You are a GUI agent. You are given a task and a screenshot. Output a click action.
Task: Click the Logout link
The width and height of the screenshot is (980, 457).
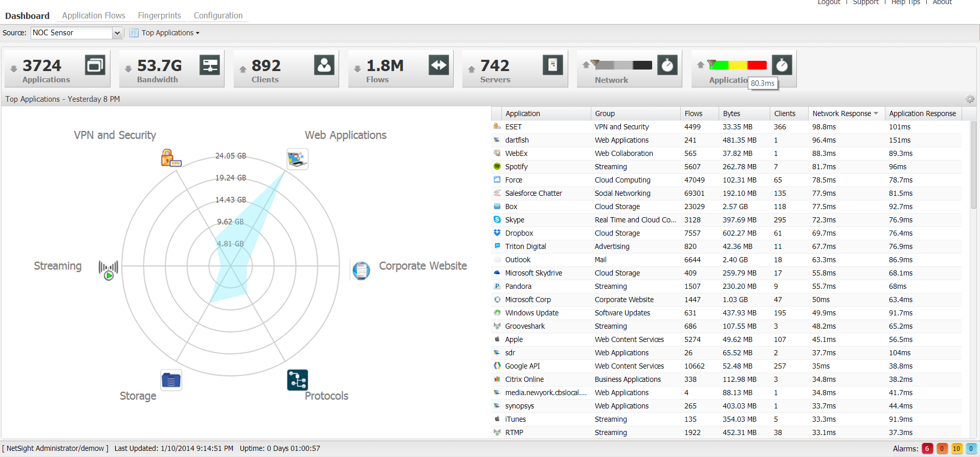[x=829, y=3]
